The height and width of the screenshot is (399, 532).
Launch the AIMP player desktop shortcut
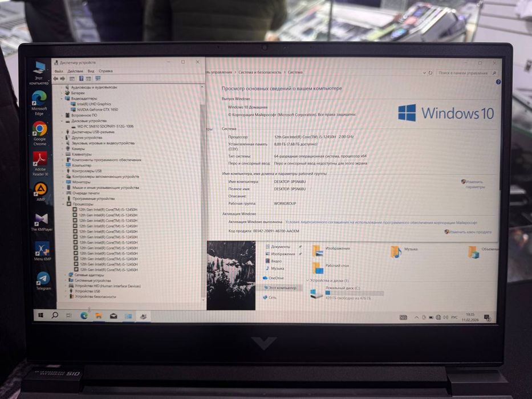pos(40,192)
